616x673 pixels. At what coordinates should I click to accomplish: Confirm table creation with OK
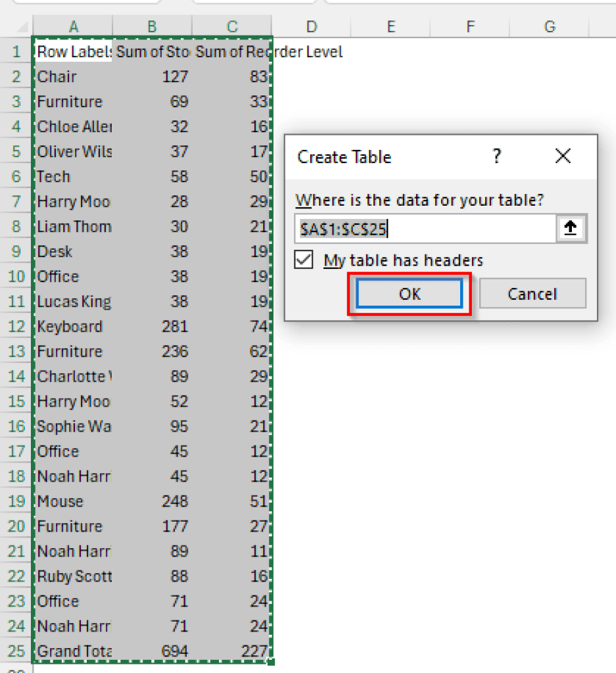click(x=409, y=293)
